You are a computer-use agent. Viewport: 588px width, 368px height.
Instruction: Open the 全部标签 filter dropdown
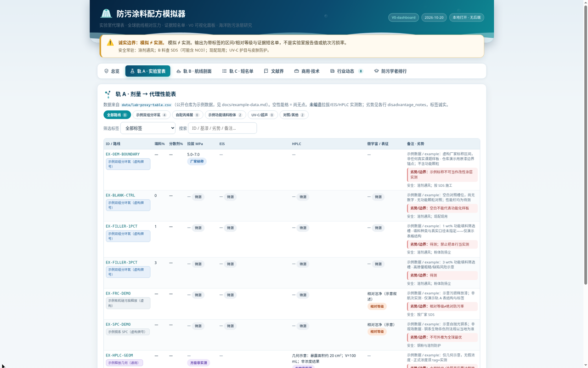[148, 128]
